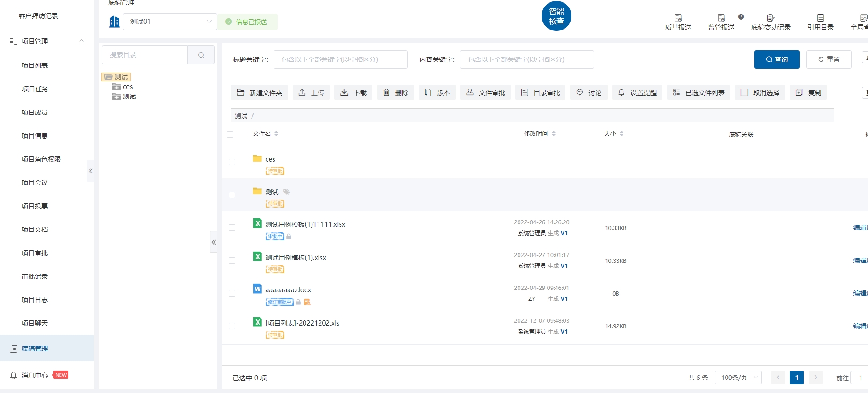Open 项目角色权限 in sidebar
This screenshot has height=393, width=868.
pyautogui.click(x=41, y=159)
